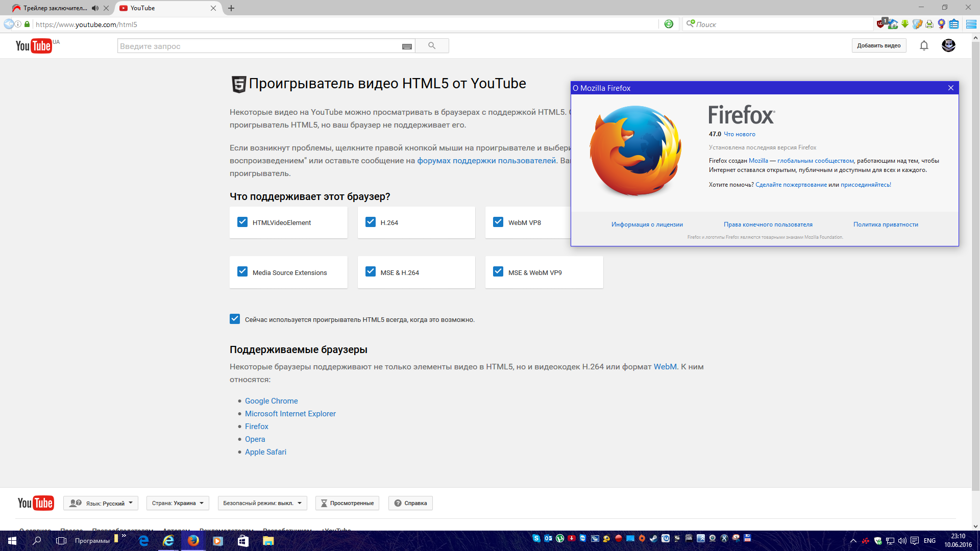Toggle the HTMLVideoElement checkbox
Image resolution: width=980 pixels, height=551 pixels.
(x=242, y=222)
